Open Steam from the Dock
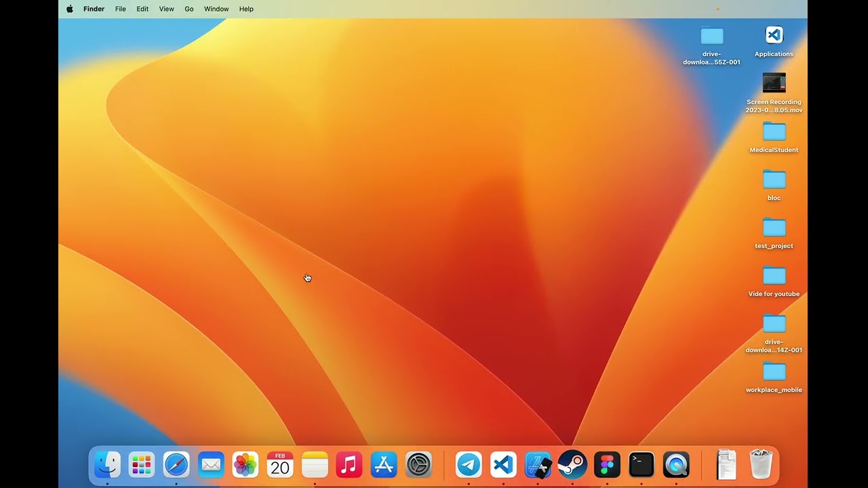The width and height of the screenshot is (868, 488). coord(572,465)
